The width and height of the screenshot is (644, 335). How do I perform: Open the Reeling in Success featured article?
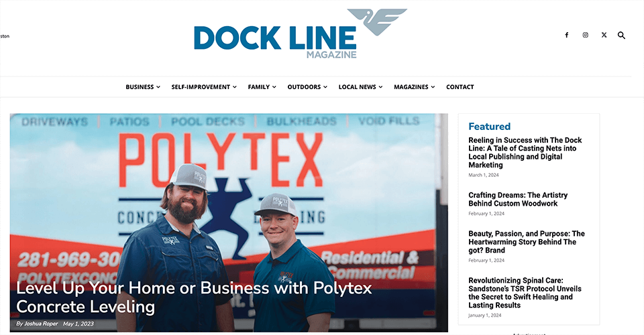[x=525, y=153]
